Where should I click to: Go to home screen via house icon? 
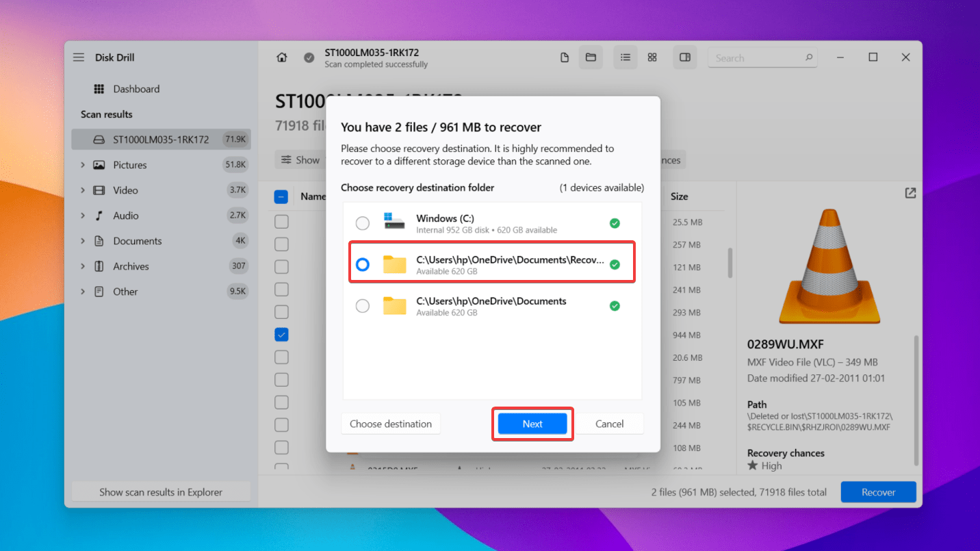(x=282, y=57)
